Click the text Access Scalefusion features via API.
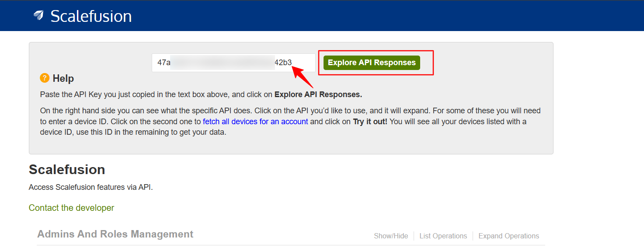This screenshot has width=644, height=248. (91, 187)
